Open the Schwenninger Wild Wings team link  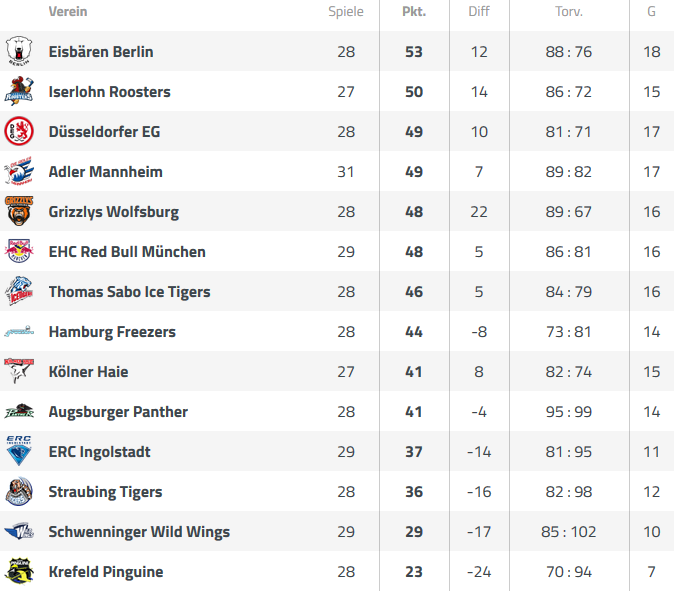point(139,532)
